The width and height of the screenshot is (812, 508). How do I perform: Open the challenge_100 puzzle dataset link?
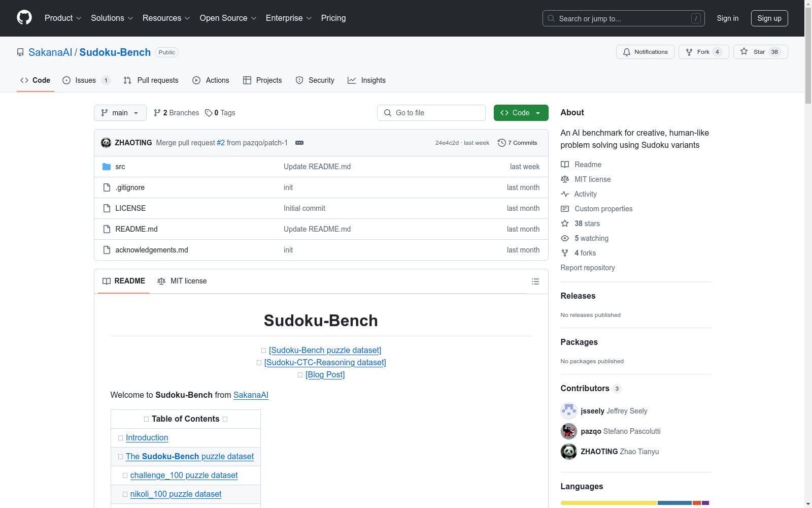pyautogui.click(x=184, y=475)
